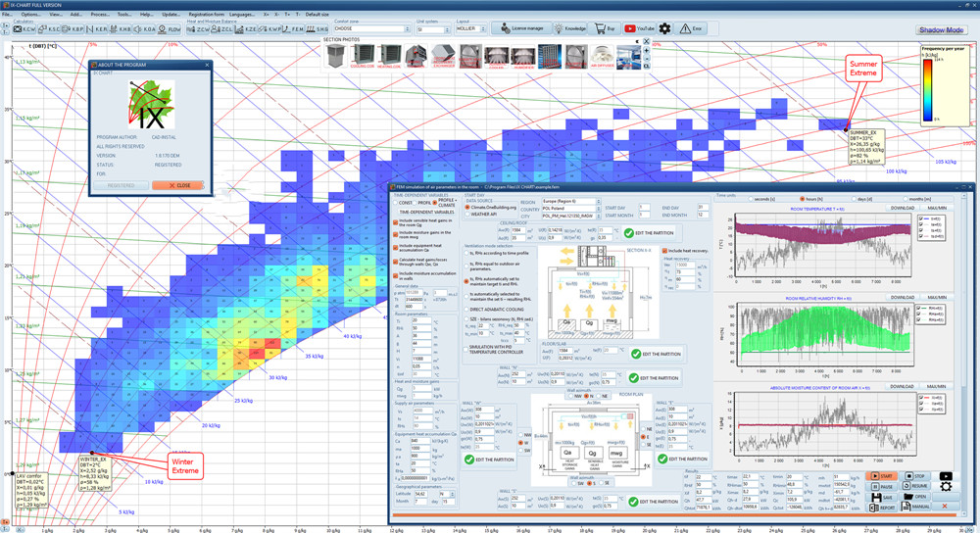Open the F.E.M simulation tool

(x=293, y=29)
